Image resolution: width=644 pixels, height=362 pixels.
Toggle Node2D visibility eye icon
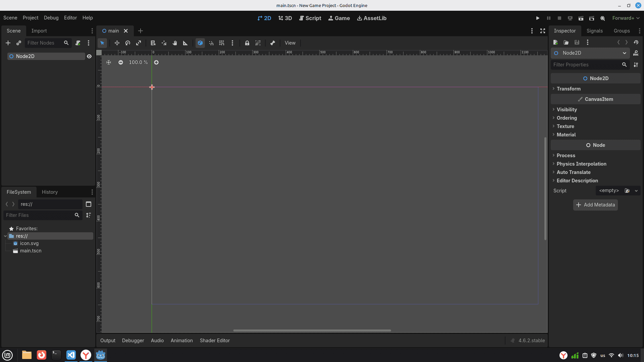[89, 56]
